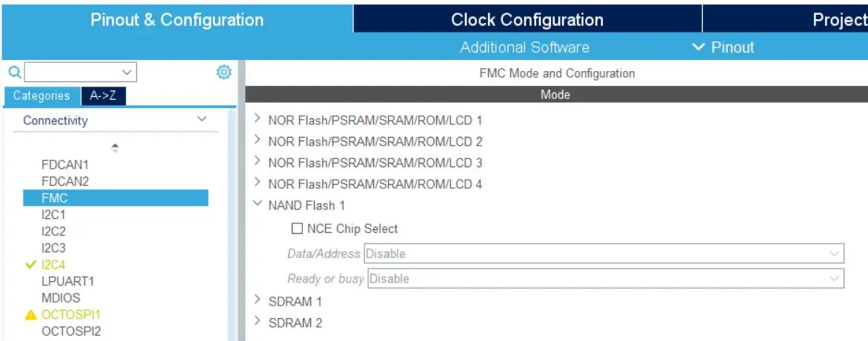Collapse the Connectivity category
The height and width of the screenshot is (341, 868).
point(201,120)
